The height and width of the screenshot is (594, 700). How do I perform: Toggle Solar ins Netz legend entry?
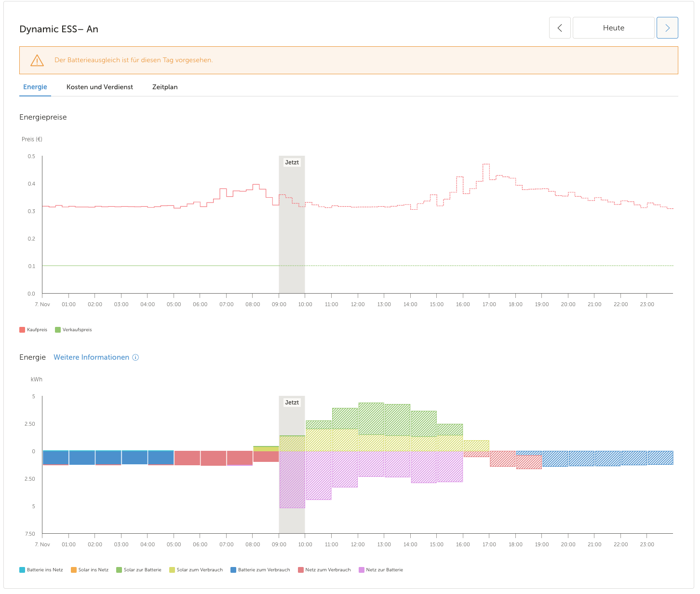pos(90,570)
